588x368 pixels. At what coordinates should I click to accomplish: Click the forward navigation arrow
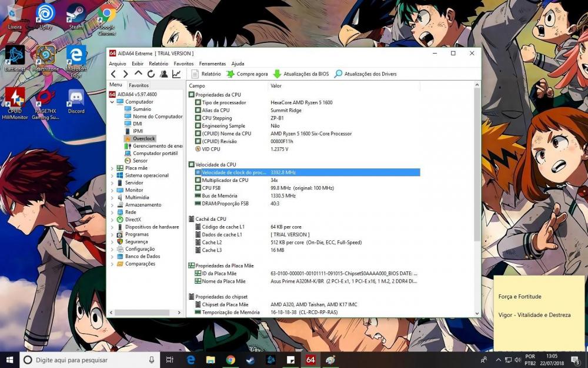[x=125, y=74]
